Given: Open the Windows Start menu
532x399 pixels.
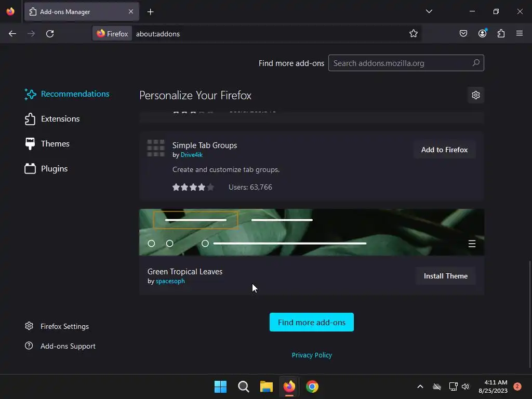Looking at the screenshot, I should pos(220,387).
